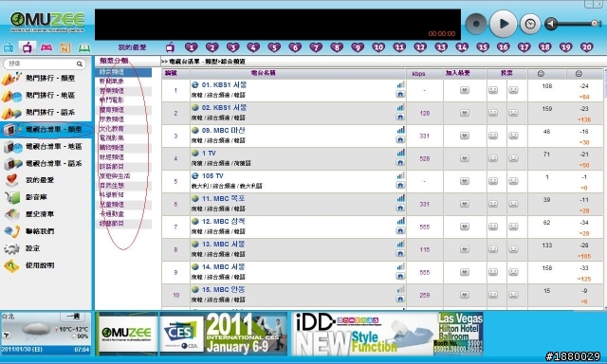Sort table by kbps column header
Image resolution: width=607 pixels, height=364 pixels.
click(x=418, y=74)
